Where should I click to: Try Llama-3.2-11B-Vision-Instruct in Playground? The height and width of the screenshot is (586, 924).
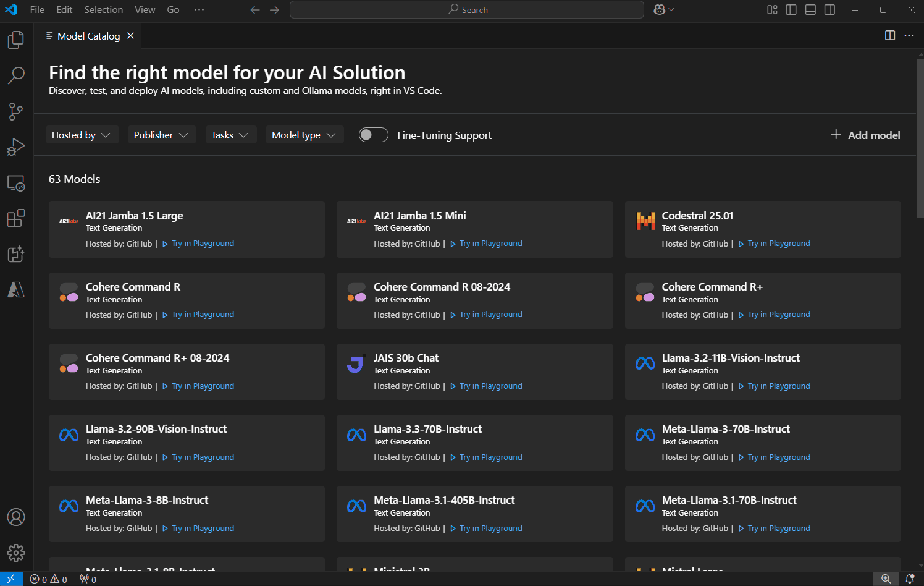tap(775, 386)
